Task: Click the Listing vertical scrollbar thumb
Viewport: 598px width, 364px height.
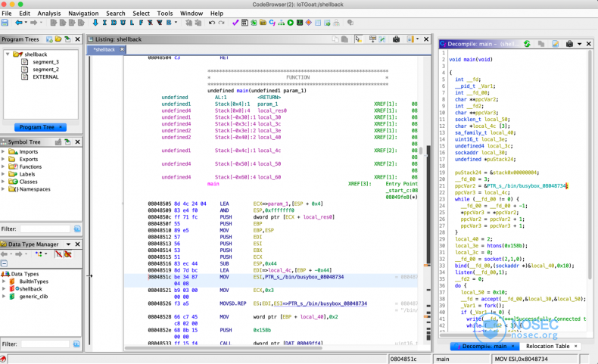Action: click(x=421, y=151)
